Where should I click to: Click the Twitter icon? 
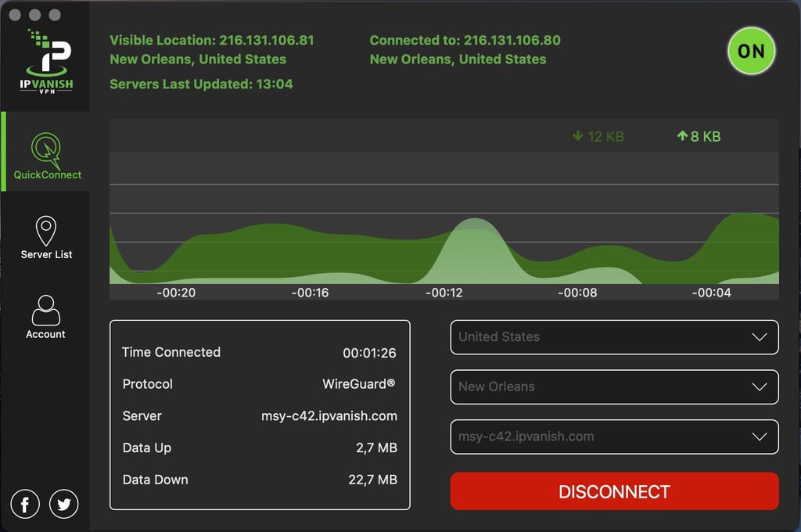point(64,504)
